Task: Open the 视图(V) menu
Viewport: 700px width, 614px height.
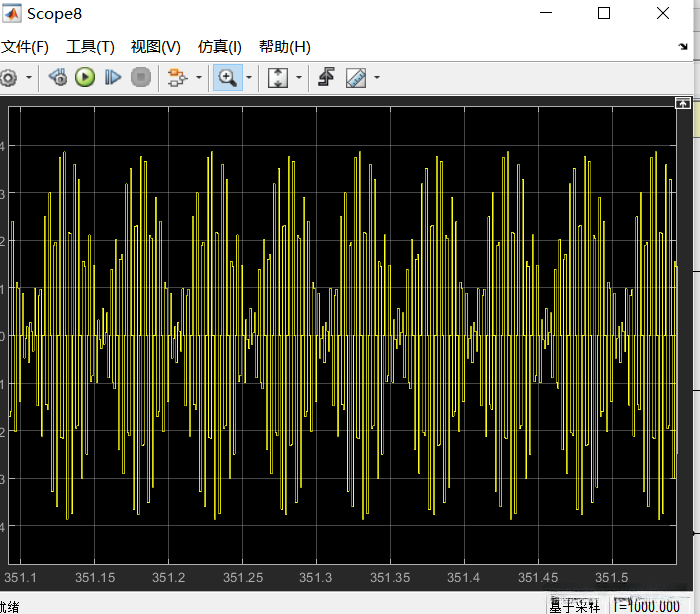Action: (x=155, y=47)
